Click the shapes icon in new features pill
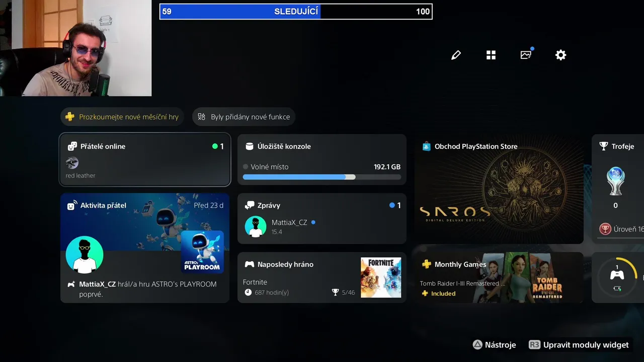The image size is (644, 362). click(202, 117)
